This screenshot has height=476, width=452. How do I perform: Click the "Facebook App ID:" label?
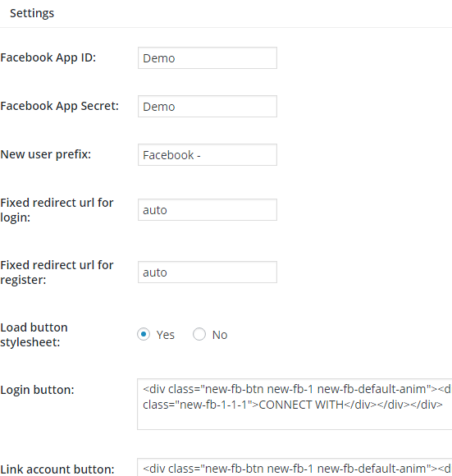point(48,57)
